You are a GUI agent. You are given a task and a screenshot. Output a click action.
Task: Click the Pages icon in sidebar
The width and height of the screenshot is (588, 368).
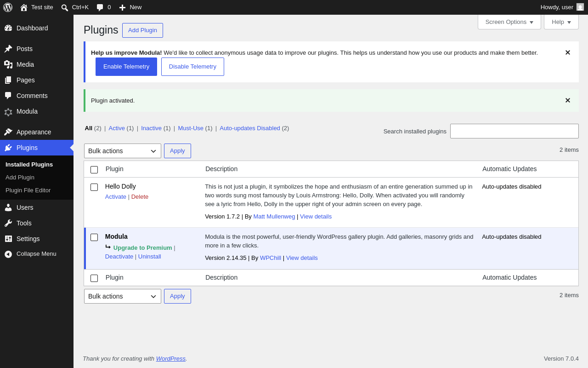8,80
